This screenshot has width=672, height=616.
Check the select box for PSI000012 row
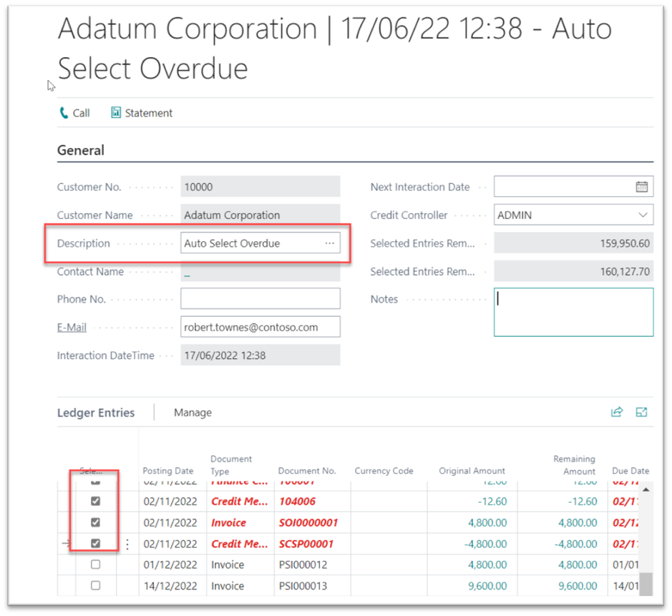96,564
